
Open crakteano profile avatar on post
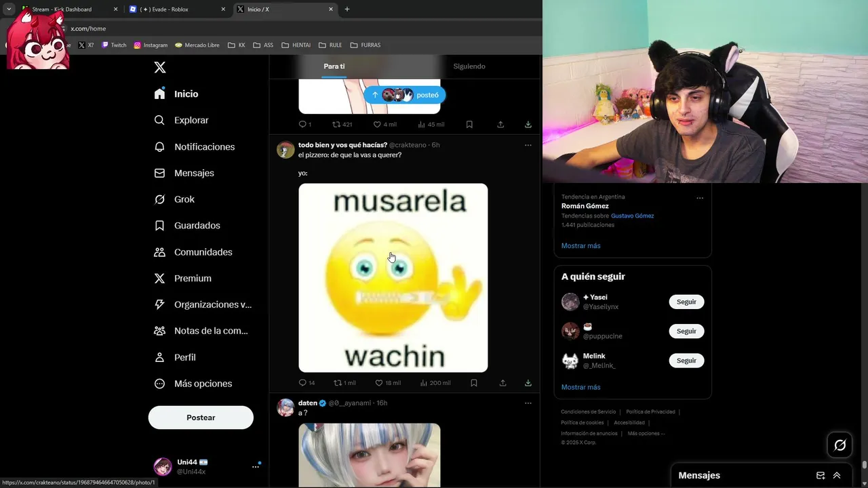(285, 150)
